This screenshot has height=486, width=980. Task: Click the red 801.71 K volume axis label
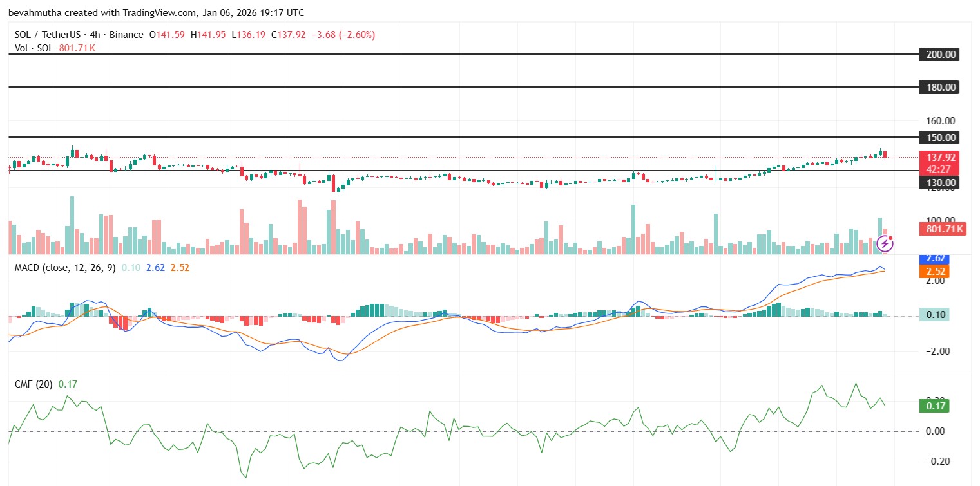click(944, 229)
